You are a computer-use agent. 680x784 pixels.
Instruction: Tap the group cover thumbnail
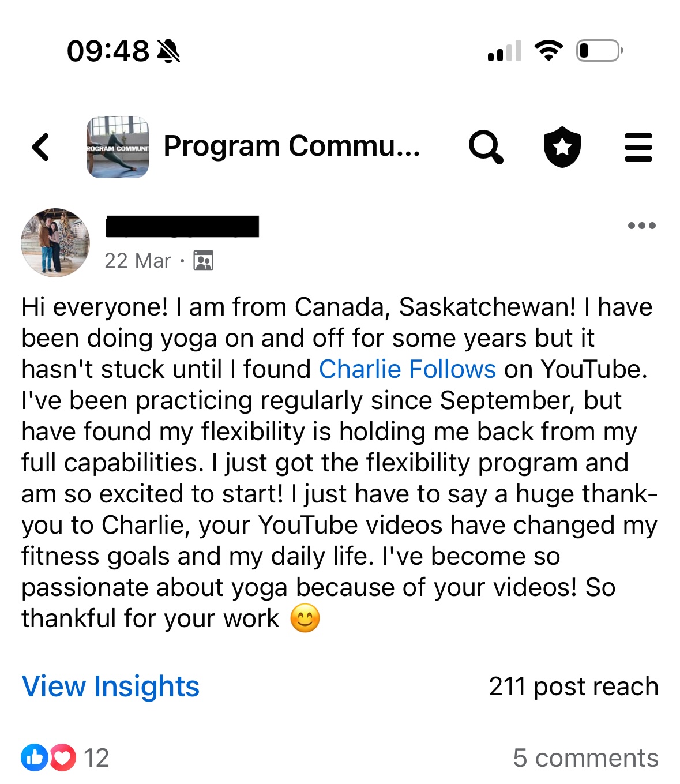(x=118, y=147)
